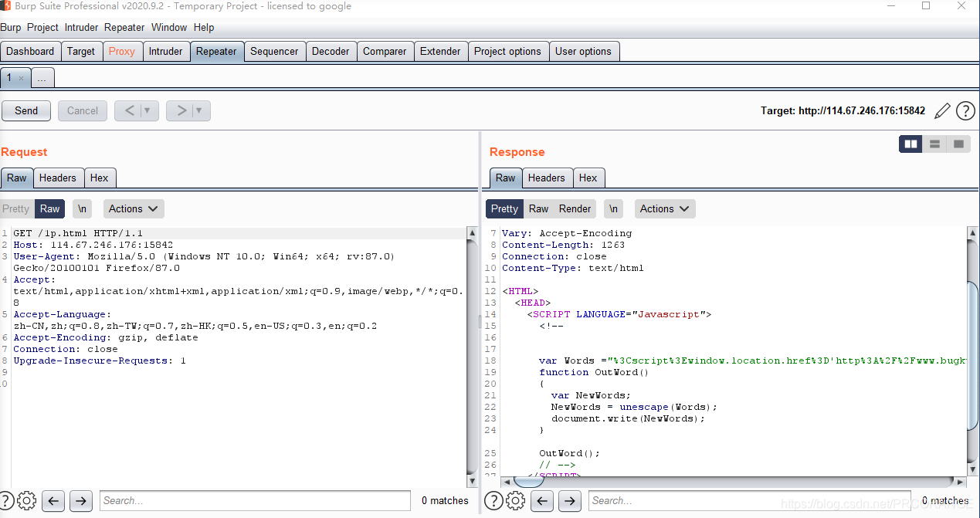Screen dimensions: 980x518
Task: Switch to the Target tab
Action: tap(81, 51)
